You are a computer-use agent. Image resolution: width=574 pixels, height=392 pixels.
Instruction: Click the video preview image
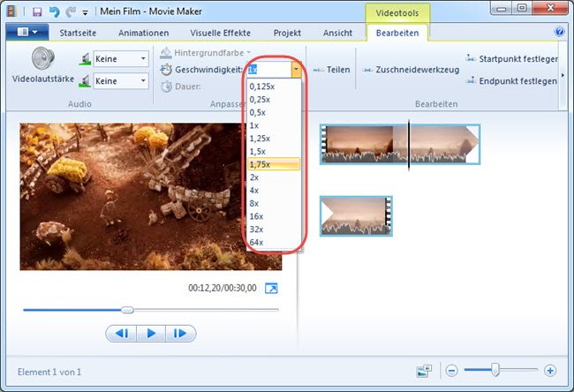click(151, 197)
